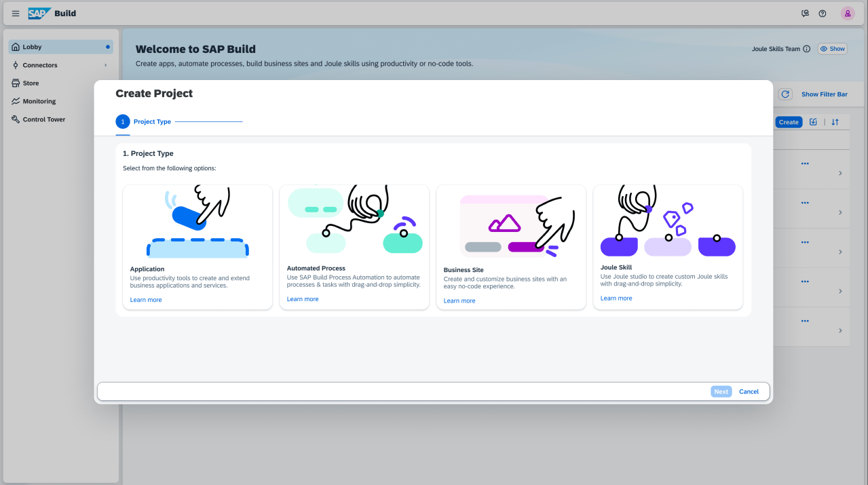Click the Connectors plug icon
The width and height of the screenshot is (868, 485).
tap(16, 65)
